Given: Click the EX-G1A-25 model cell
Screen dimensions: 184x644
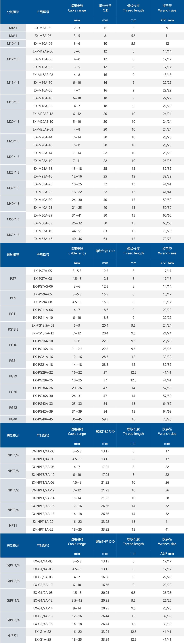Looking at the screenshot, I should 43,640.
